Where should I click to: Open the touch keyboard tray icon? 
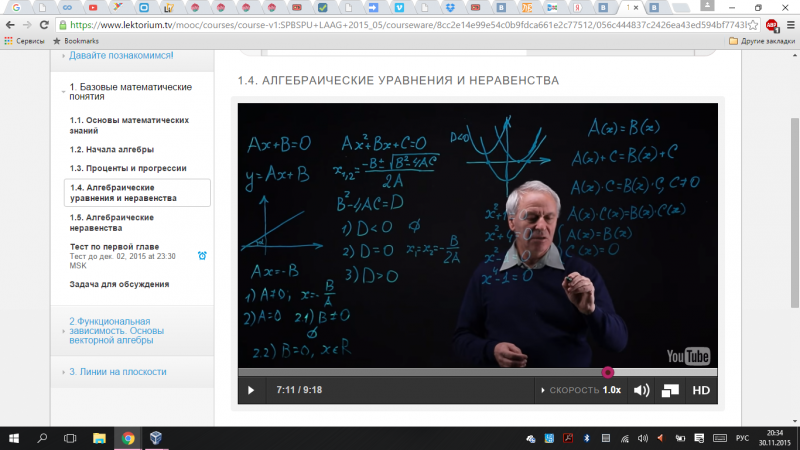[720, 438]
